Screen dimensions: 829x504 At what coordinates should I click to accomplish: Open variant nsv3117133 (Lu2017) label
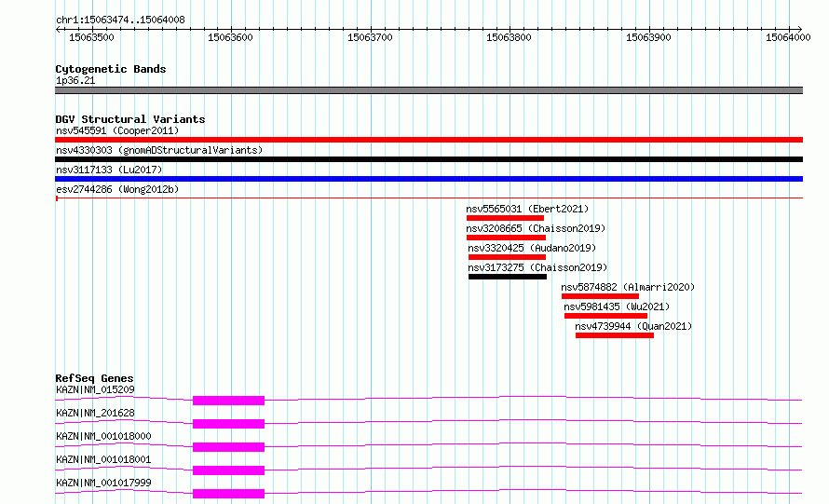109,170
